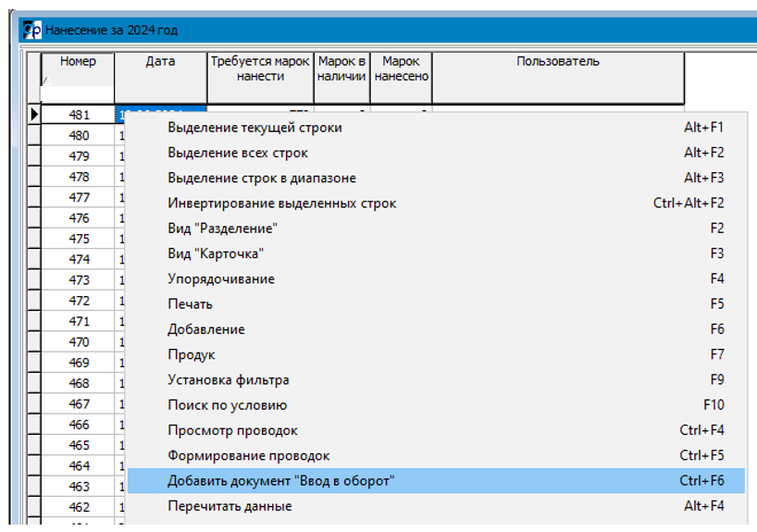Open 'Установка фильтра' menu entry
This screenshot has width=757, height=532.
click(228, 379)
